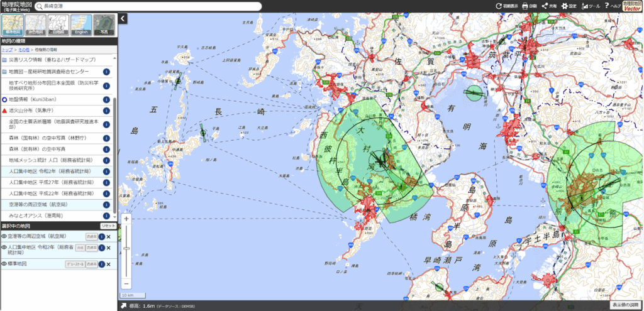The image size is (644, 311).
Task: Show info for 地すべり地形分布図 layer
Action: [106, 85]
